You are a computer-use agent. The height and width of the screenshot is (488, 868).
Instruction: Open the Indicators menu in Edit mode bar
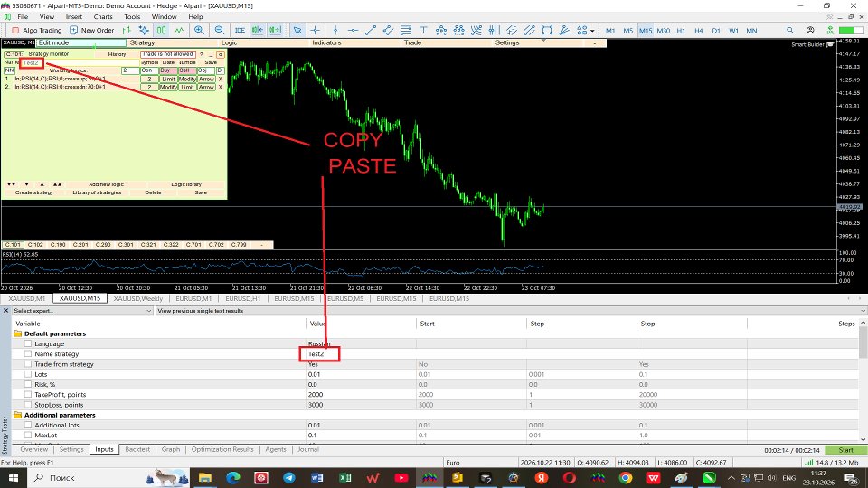pyautogui.click(x=326, y=42)
